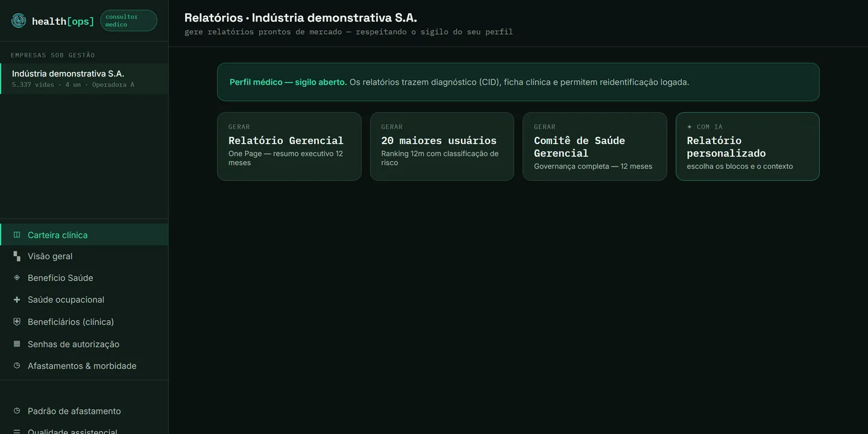
Task: Generate the 20 maiores usuários report
Action: tap(442, 146)
